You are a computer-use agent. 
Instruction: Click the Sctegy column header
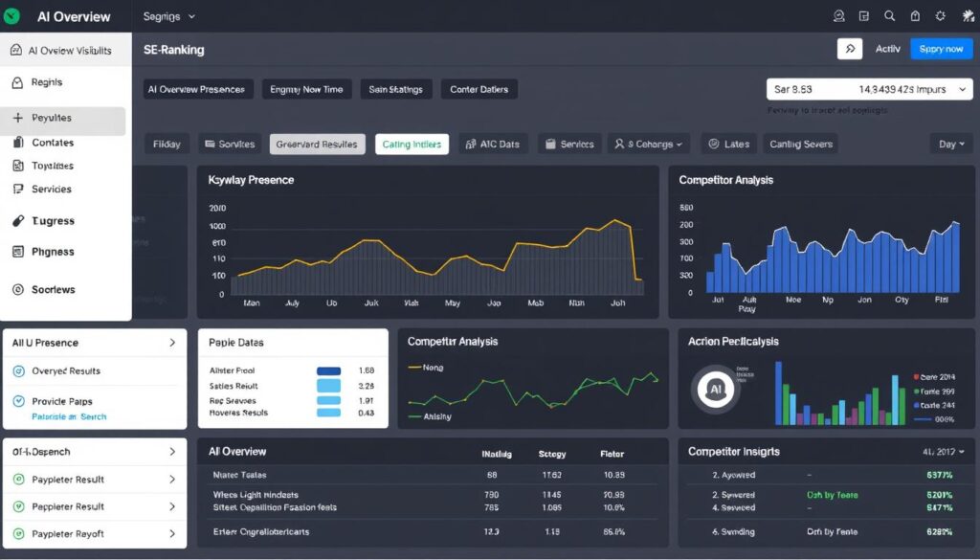pyautogui.click(x=552, y=454)
